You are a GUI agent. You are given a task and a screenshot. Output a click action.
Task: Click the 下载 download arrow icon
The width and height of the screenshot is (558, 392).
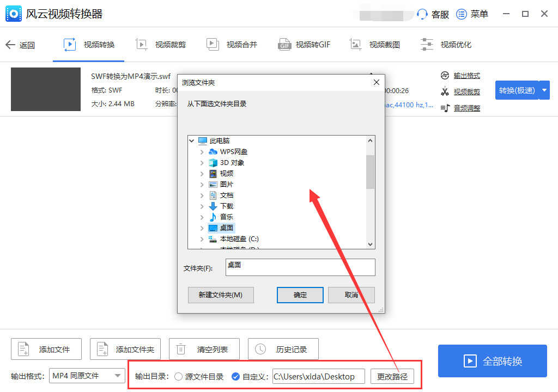213,206
